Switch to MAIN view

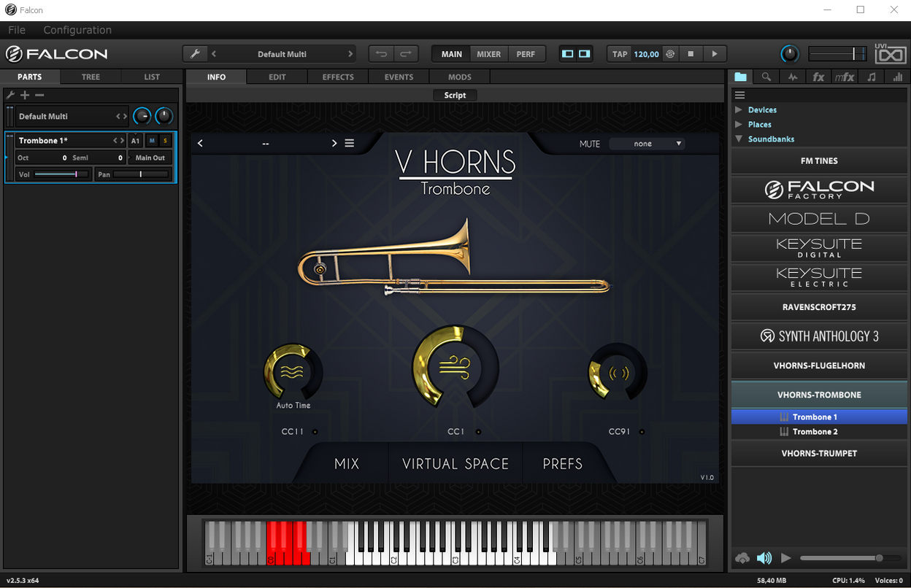[451, 54]
